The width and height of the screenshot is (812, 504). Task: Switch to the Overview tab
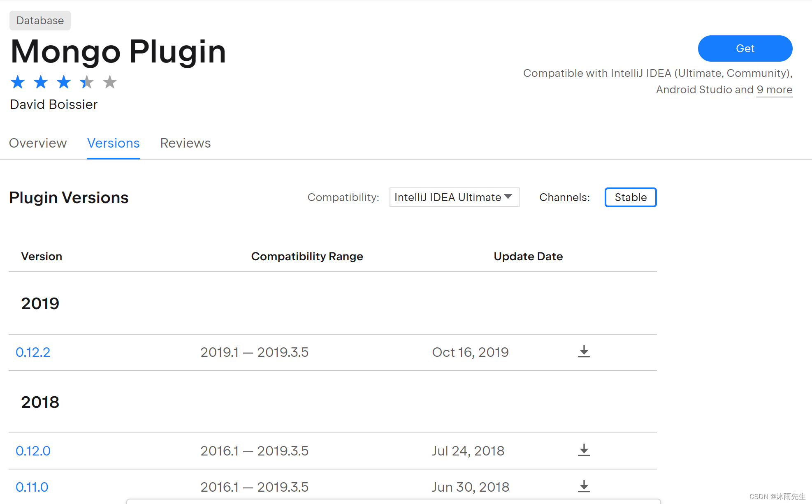[38, 143]
